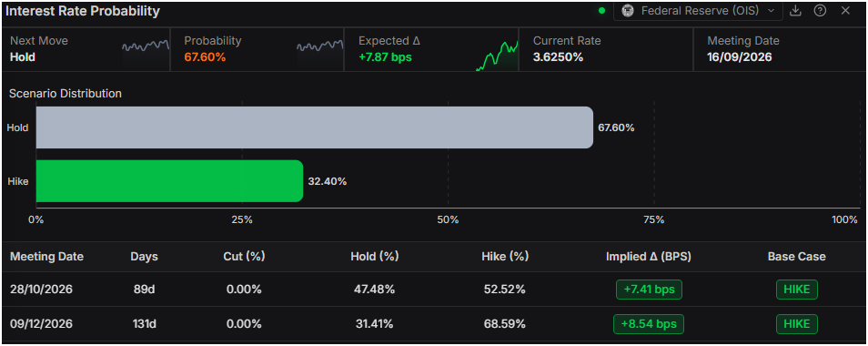Click the Scenario Distribution heading
This screenshot has width=868, height=346.
pos(66,94)
